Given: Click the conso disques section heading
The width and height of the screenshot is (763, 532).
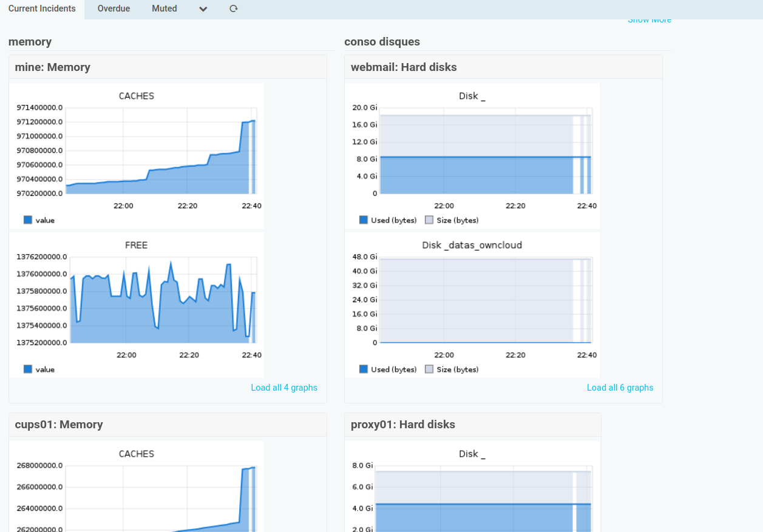Looking at the screenshot, I should click(x=382, y=42).
